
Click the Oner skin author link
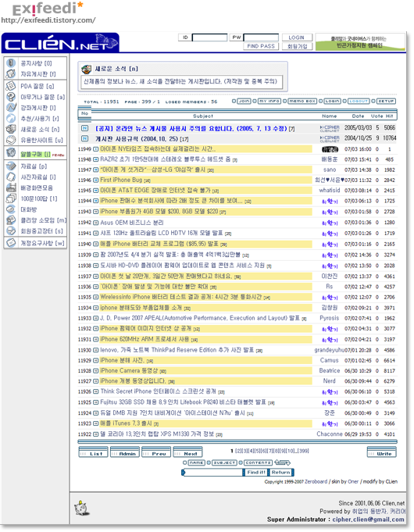pos(353,482)
